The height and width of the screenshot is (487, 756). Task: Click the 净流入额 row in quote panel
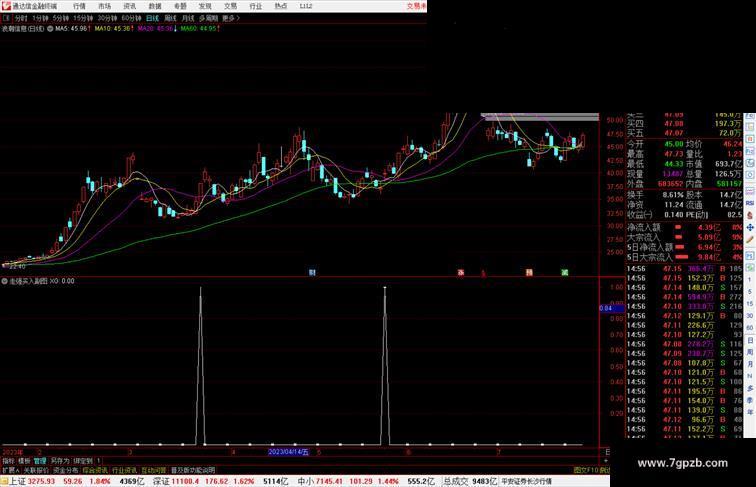[685, 227]
